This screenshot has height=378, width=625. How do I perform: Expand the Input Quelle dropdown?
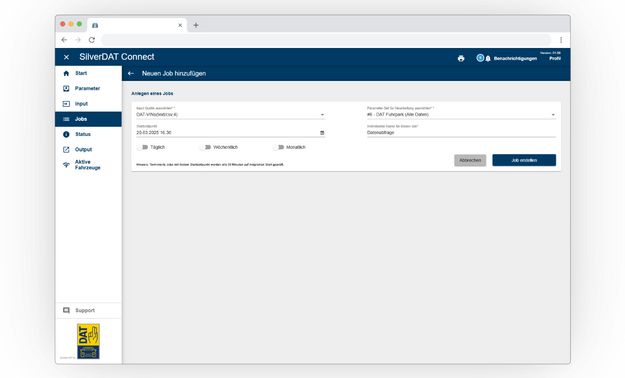point(230,114)
